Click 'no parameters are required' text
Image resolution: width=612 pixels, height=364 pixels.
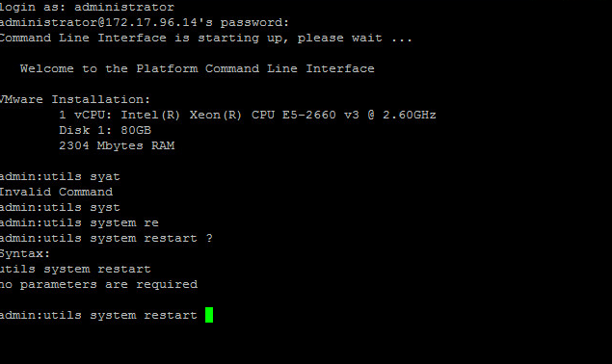tap(98, 284)
